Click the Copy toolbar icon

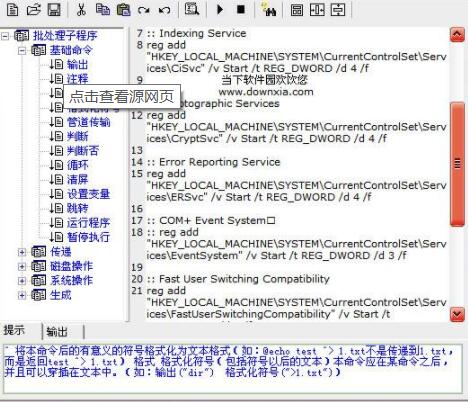point(103,10)
